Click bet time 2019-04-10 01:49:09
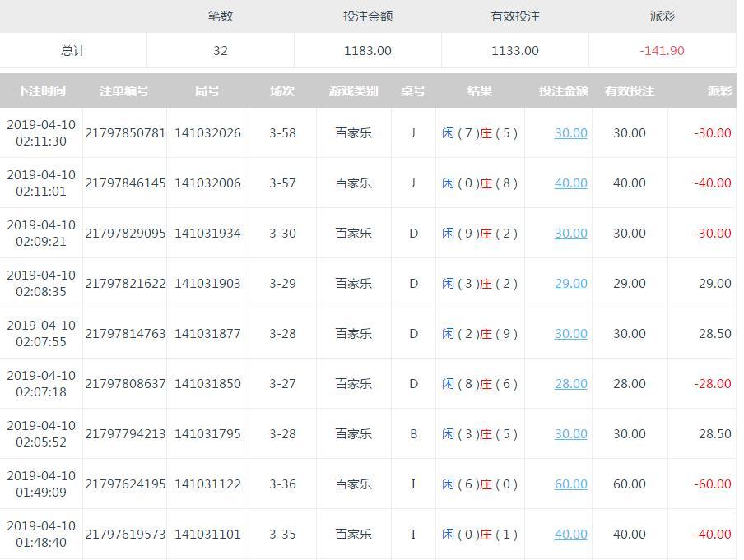The image size is (744, 560). pyautogui.click(x=41, y=484)
